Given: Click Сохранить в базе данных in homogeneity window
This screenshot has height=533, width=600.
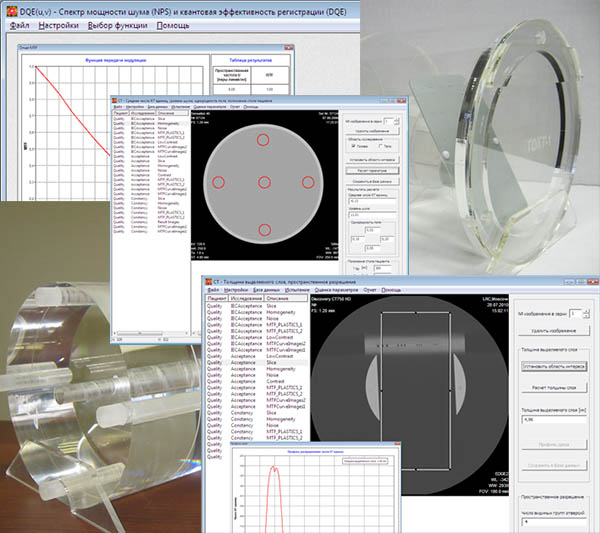Looking at the screenshot, I should 372,181.
